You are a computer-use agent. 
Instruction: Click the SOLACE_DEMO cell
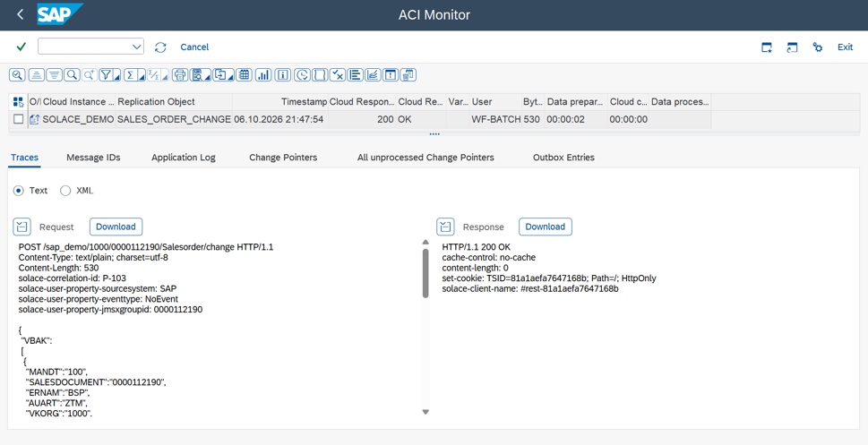(78, 119)
